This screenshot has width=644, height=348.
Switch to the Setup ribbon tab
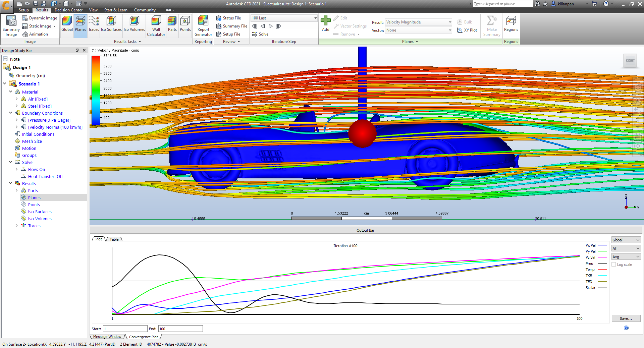pyautogui.click(x=24, y=10)
